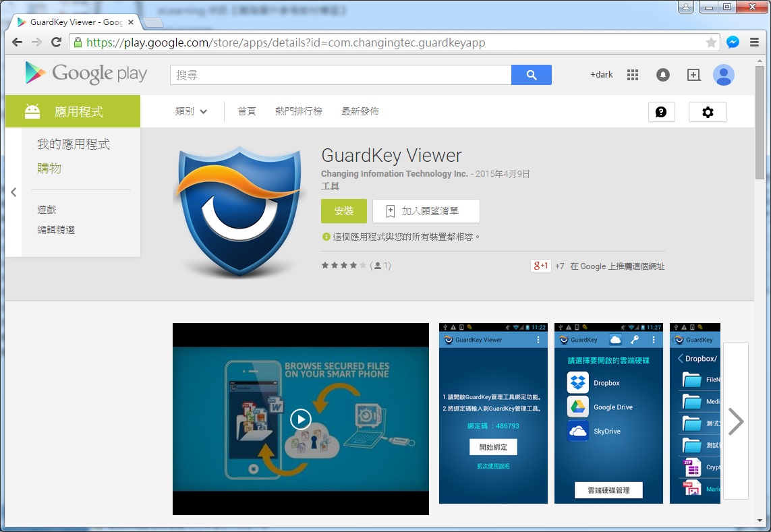The height and width of the screenshot is (532, 771).
Task: Open the cloud drive selection screenshot
Action: pos(608,413)
